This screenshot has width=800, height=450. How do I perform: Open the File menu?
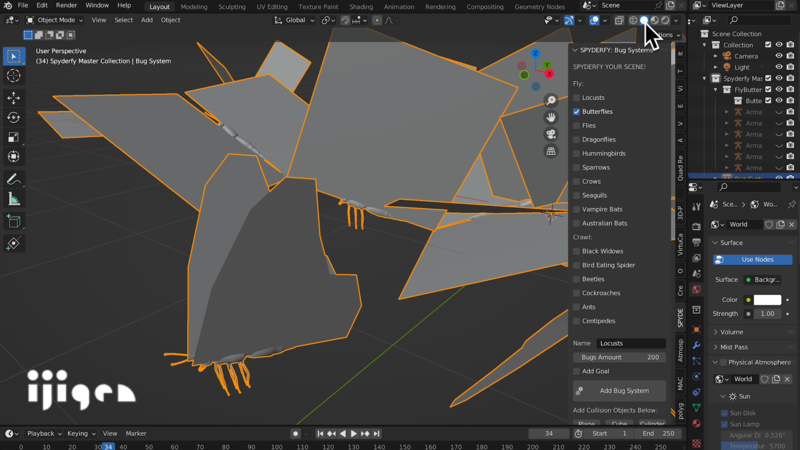[23, 5]
